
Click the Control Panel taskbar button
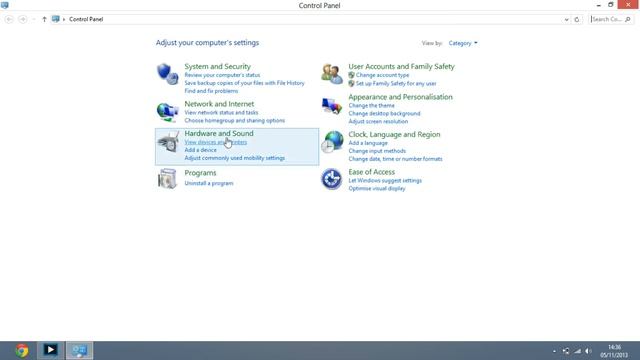tap(80, 350)
